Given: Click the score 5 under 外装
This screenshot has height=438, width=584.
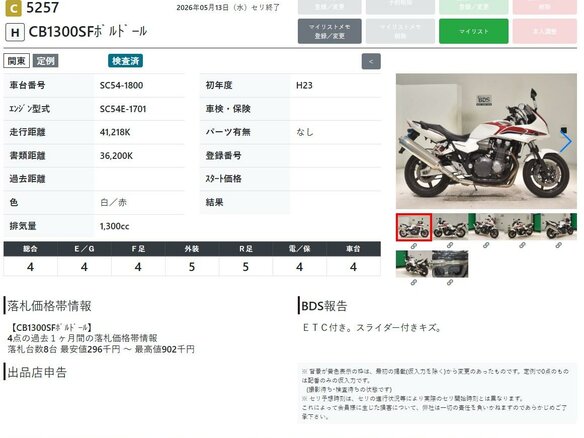Looking at the screenshot, I should [x=192, y=267].
